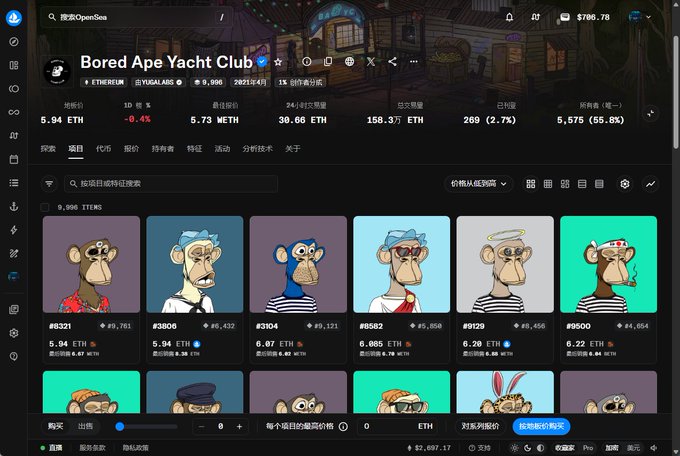Open the notifications bell
The image size is (680, 456).
(x=510, y=17)
